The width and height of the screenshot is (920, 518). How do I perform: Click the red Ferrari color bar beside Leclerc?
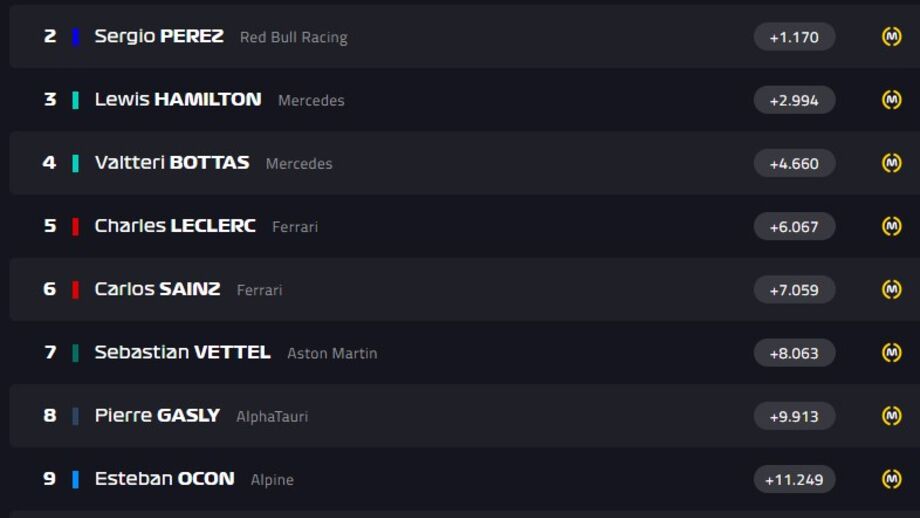click(76, 226)
